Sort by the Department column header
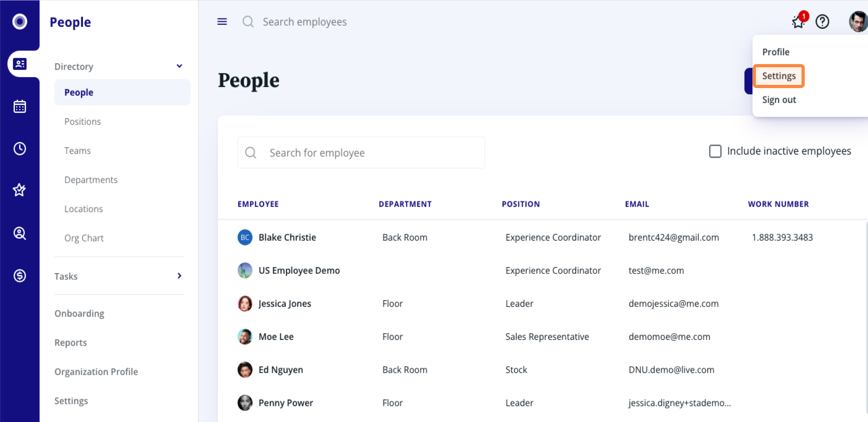The width and height of the screenshot is (868, 422). point(405,204)
